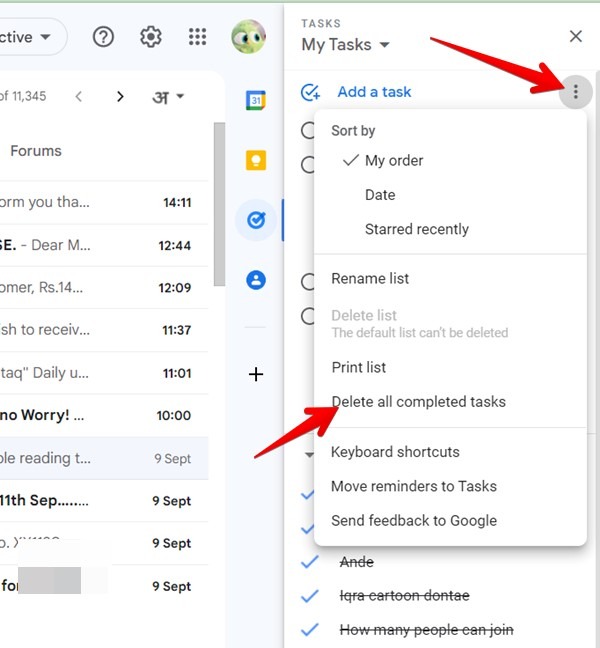Open Keyboard shortcuts
600x648 pixels.
tap(450, 452)
